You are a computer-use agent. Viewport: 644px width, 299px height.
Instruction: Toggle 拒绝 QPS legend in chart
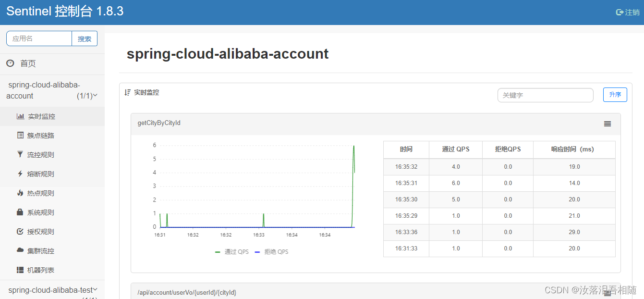pos(272,251)
